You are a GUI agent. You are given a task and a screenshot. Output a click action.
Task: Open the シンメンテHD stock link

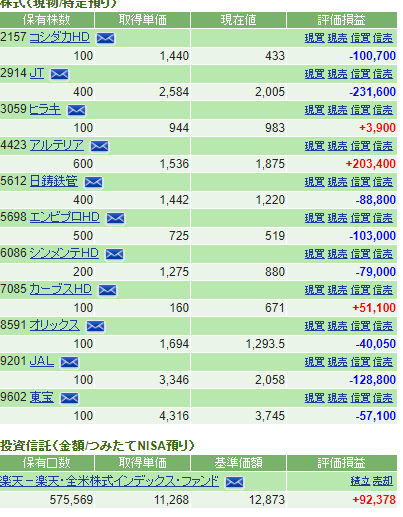(64, 253)
